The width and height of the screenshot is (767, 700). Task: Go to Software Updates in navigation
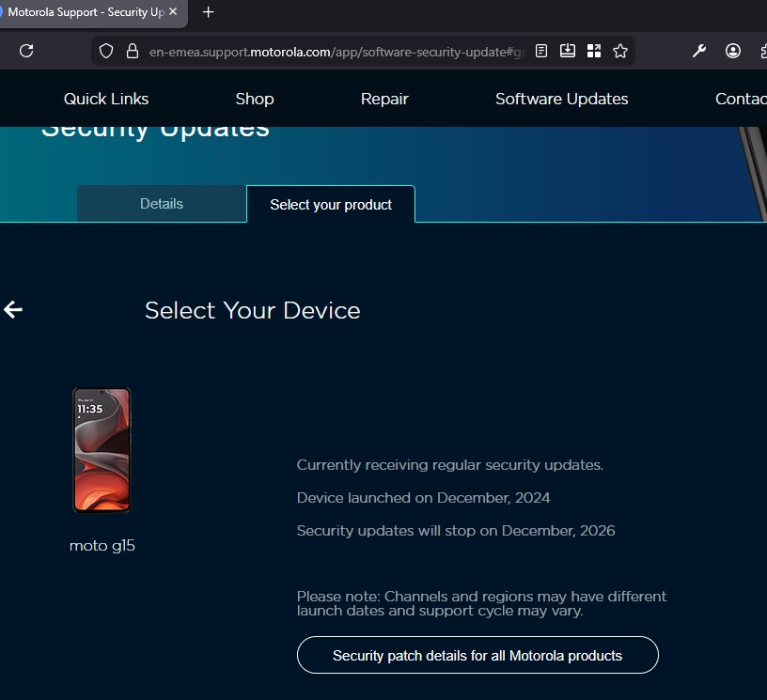(561, 99)
